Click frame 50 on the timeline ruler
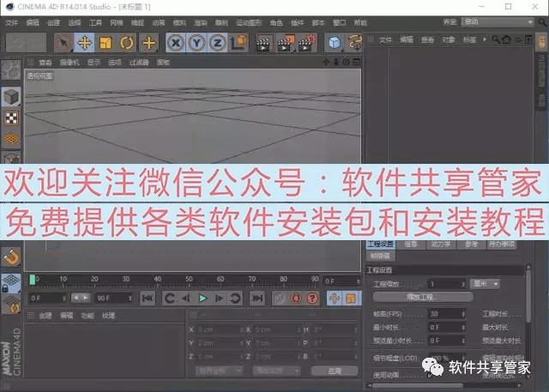 [189, 280]
